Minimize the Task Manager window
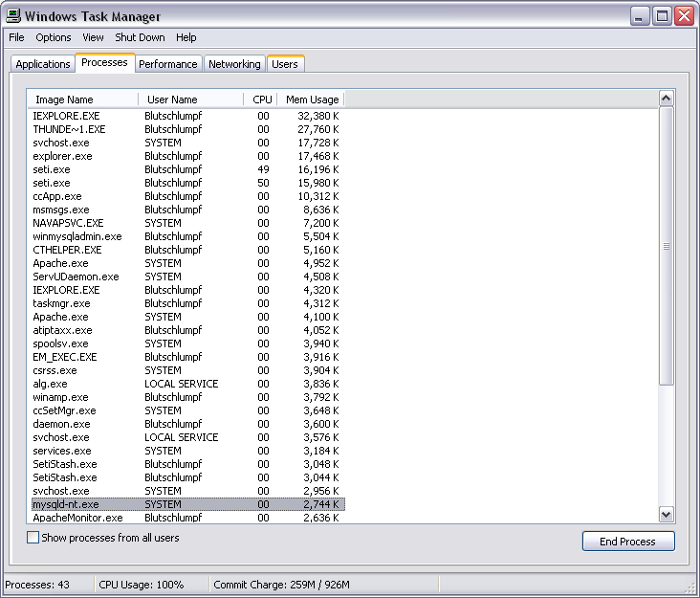The image size is (700, 598). 639,16
